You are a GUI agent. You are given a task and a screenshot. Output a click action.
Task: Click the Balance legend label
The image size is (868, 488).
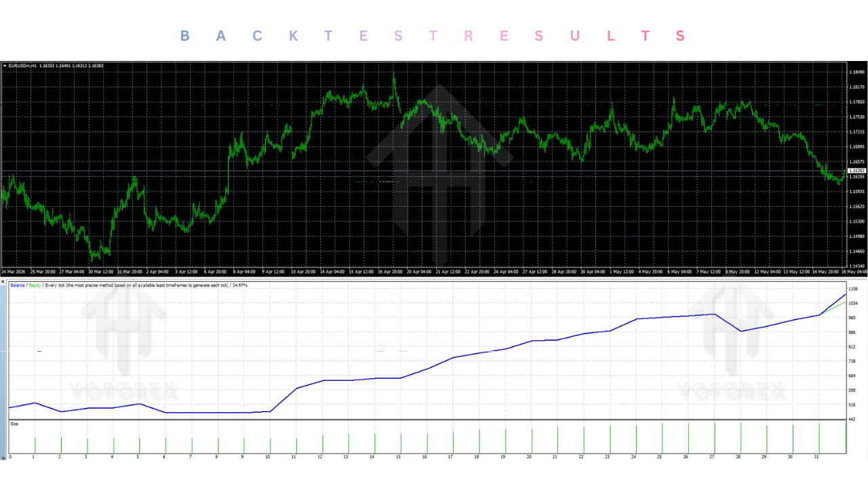(18, 285)
